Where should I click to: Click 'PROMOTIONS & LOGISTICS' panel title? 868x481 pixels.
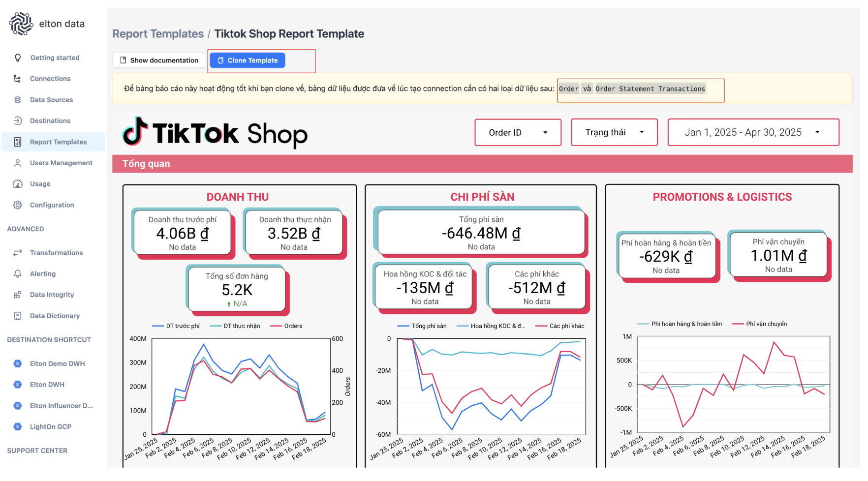722,197
